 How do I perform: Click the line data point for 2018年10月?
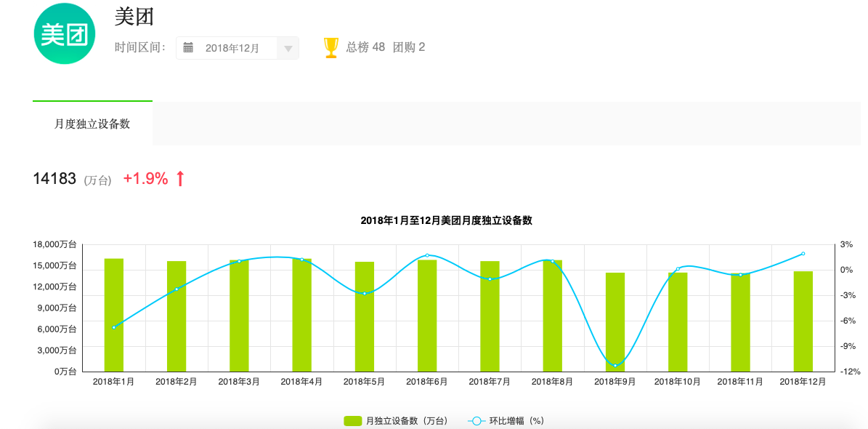tap(678, 269)
